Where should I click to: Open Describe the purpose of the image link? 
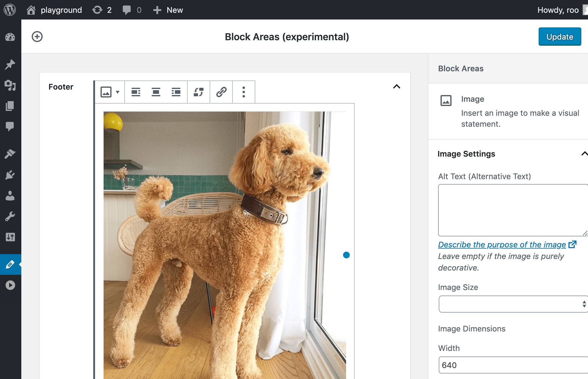click(x=502, y=245)
